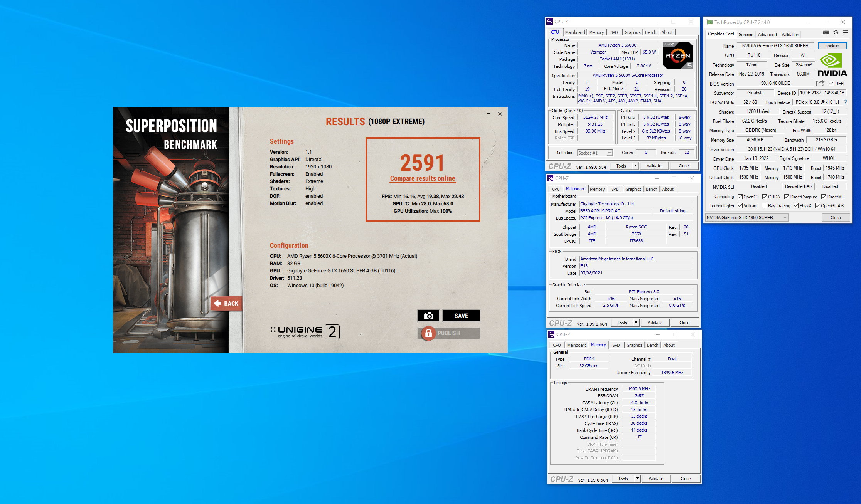
Task: Toggle DirectML checkbox in GPU-Z
Action: pos(824,197)
